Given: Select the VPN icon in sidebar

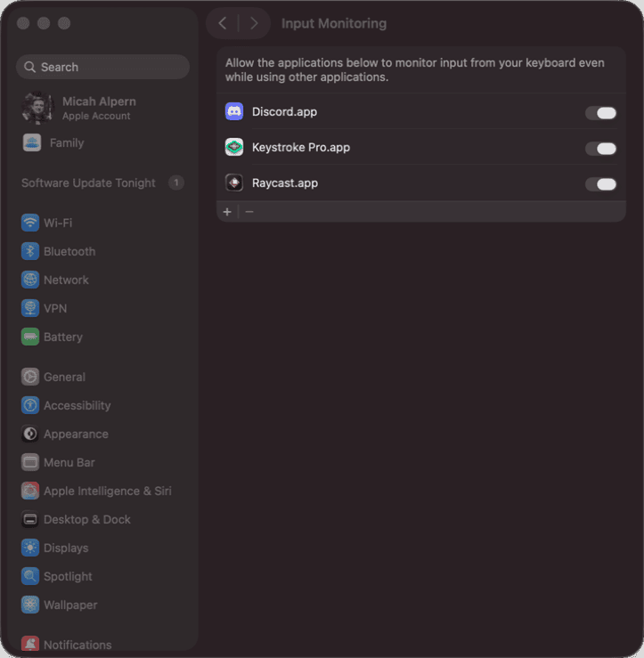Looking at the screenshot, I should [30, 308].
